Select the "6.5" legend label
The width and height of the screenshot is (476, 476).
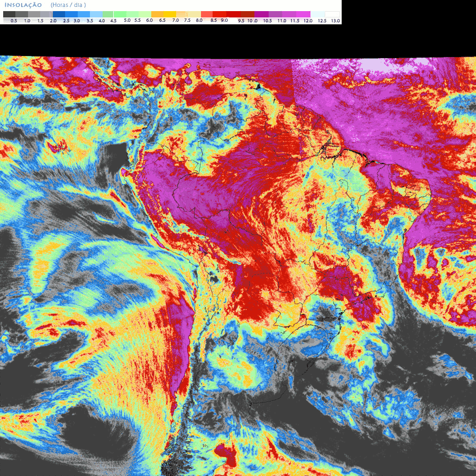(x=162, y=20)
